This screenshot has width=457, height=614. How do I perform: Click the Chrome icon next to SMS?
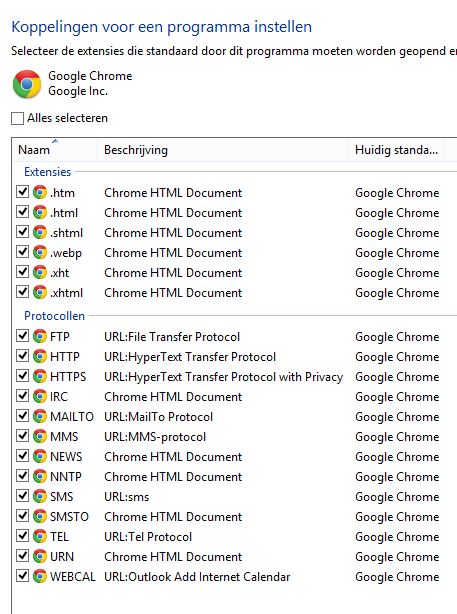pos(40,496)
